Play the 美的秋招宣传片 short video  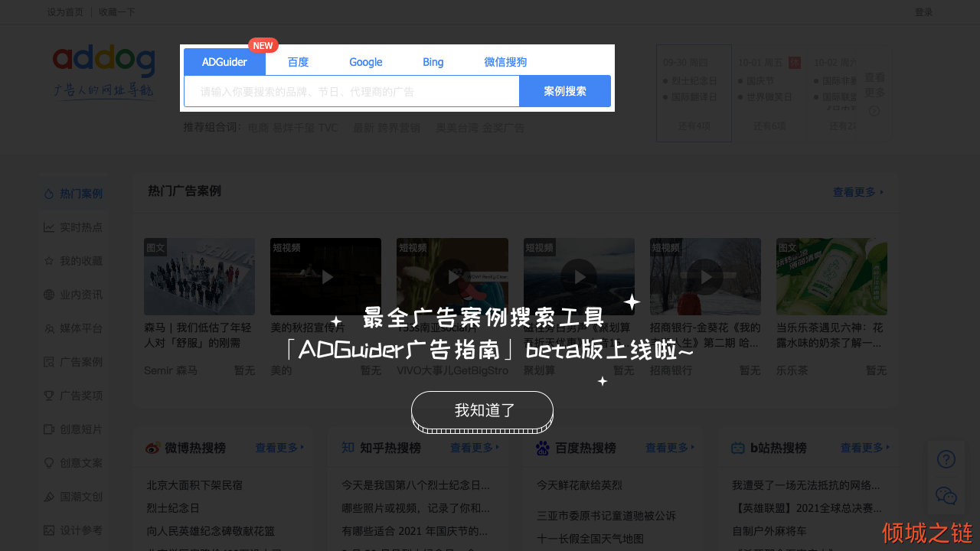click(x=325, y=276)
